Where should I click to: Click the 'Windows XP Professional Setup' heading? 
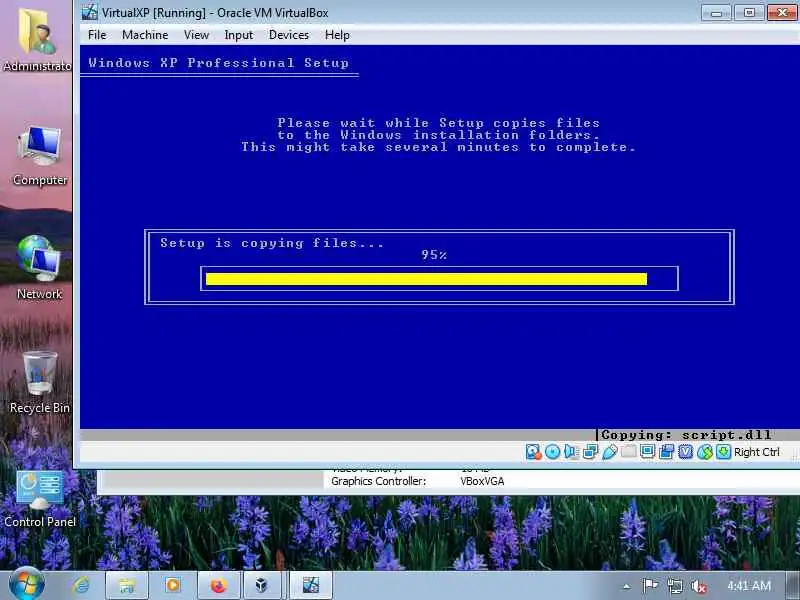click(218, 63)
